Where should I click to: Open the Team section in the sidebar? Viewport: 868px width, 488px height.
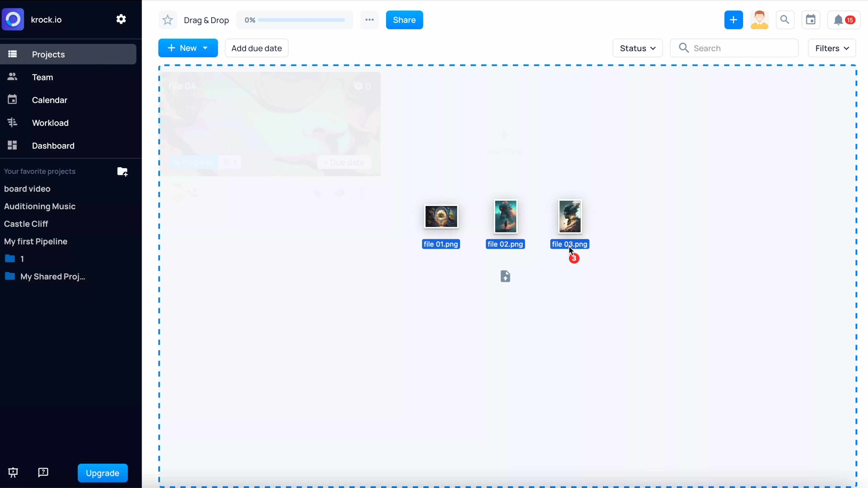[42, 77]
